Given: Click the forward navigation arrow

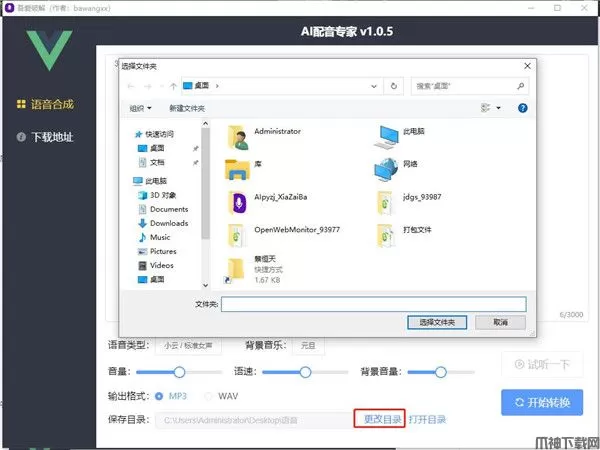Looking at the screenshot, I should tap(148, 86).
